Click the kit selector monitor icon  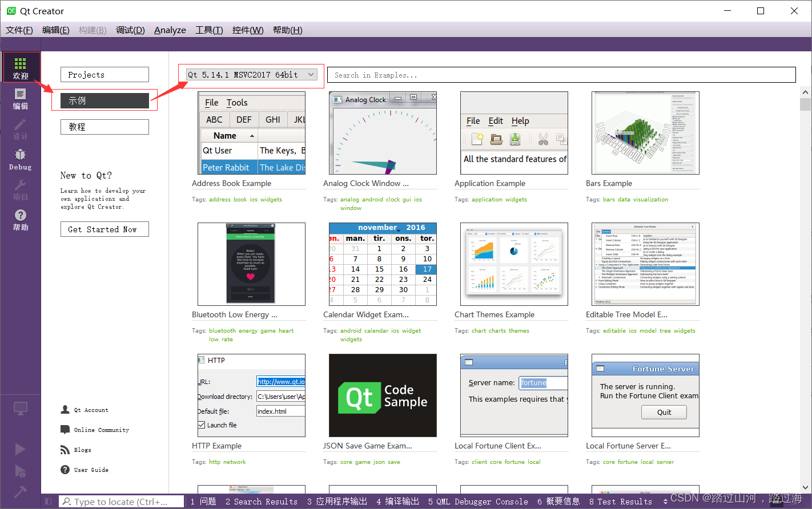21,409
